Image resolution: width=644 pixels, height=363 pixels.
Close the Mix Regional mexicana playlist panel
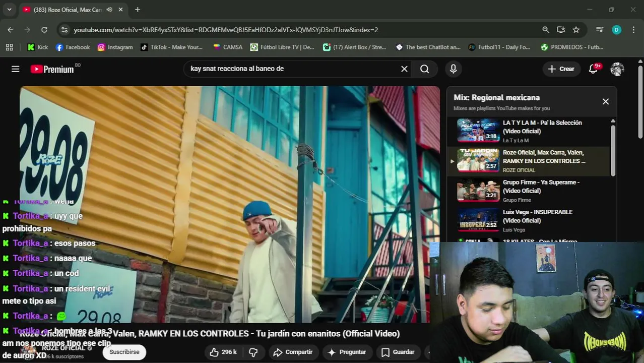tap(606, 101)
